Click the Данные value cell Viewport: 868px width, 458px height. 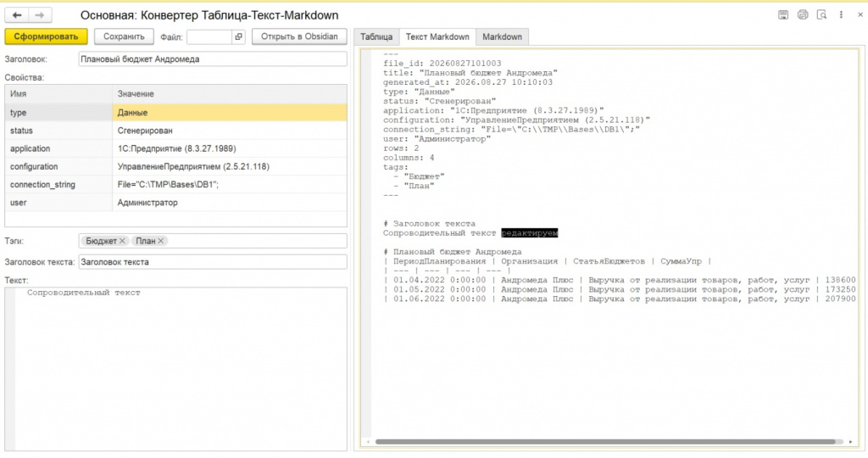(230, 113)
